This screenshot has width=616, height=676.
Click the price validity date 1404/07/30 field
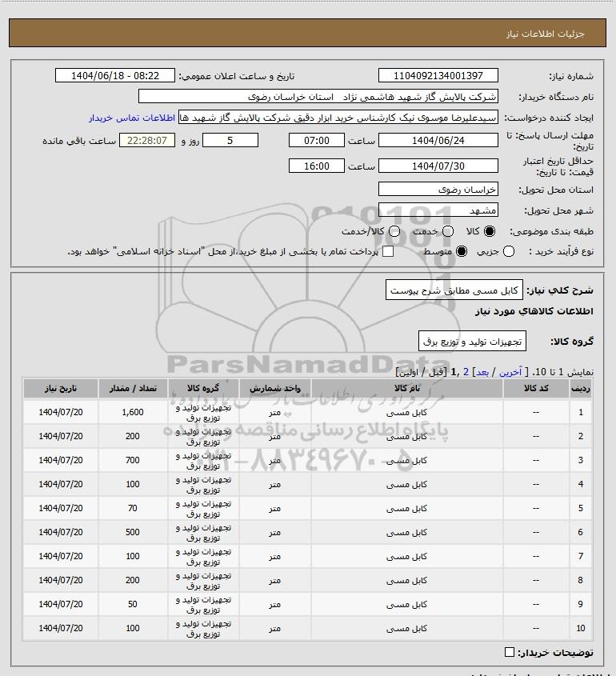pyautogui.click(x=438, y=166)
